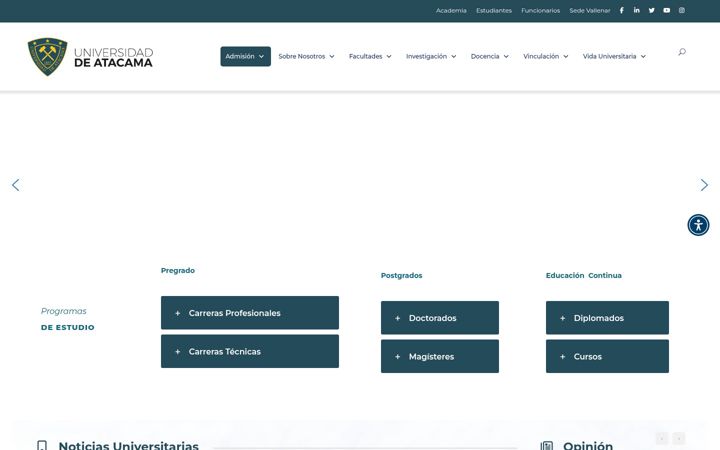
Task: Click the Noticias Universitarias heading
Action: [129, 445]
